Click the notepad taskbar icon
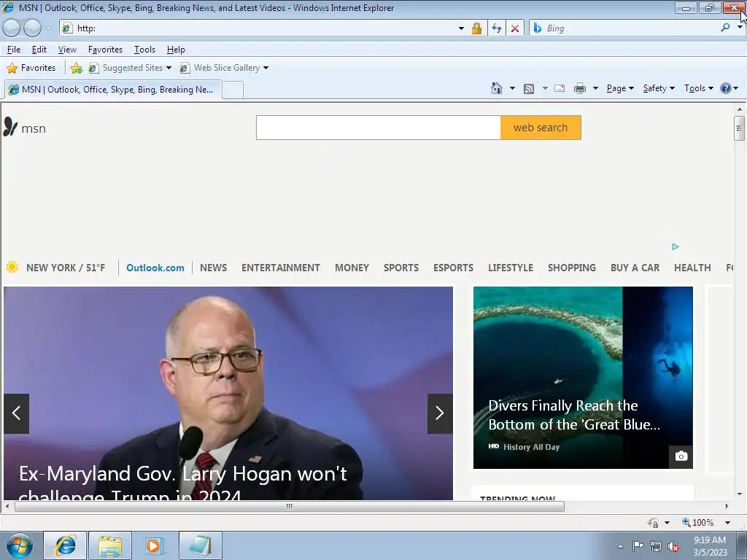 [200, 545]
